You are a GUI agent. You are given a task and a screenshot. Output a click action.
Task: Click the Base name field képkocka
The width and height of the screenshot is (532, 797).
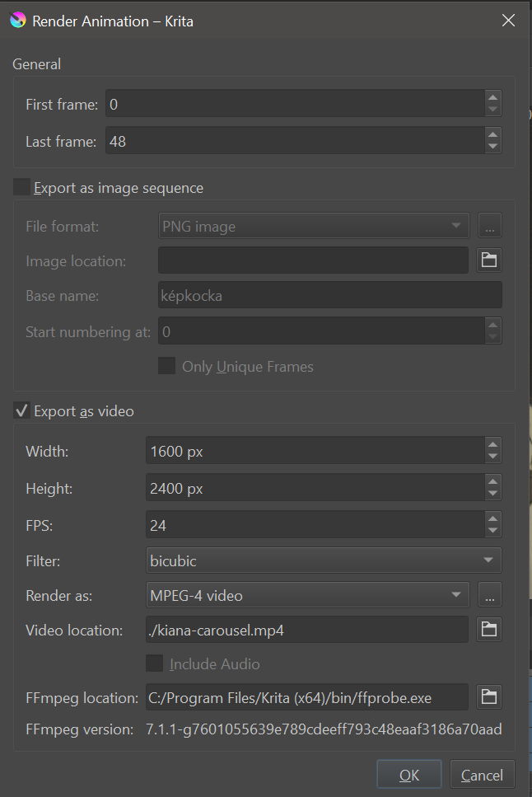(330, 295)
